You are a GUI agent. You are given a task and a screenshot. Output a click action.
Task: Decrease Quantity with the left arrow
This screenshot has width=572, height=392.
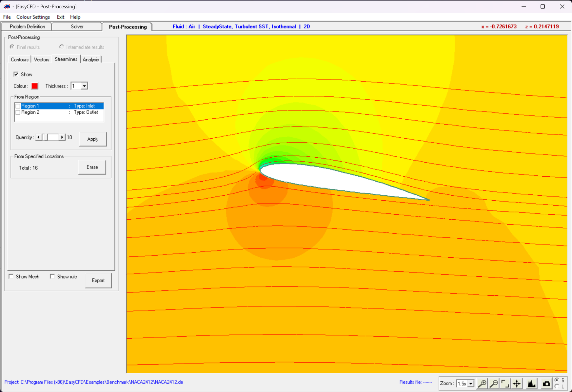coord(39,137)
